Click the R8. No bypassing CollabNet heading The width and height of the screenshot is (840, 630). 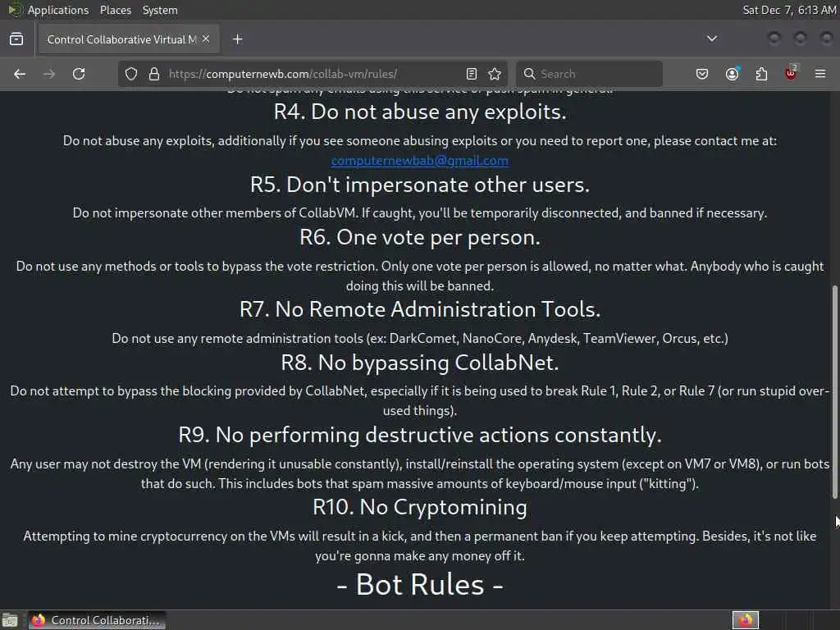[x=420, y=363]
